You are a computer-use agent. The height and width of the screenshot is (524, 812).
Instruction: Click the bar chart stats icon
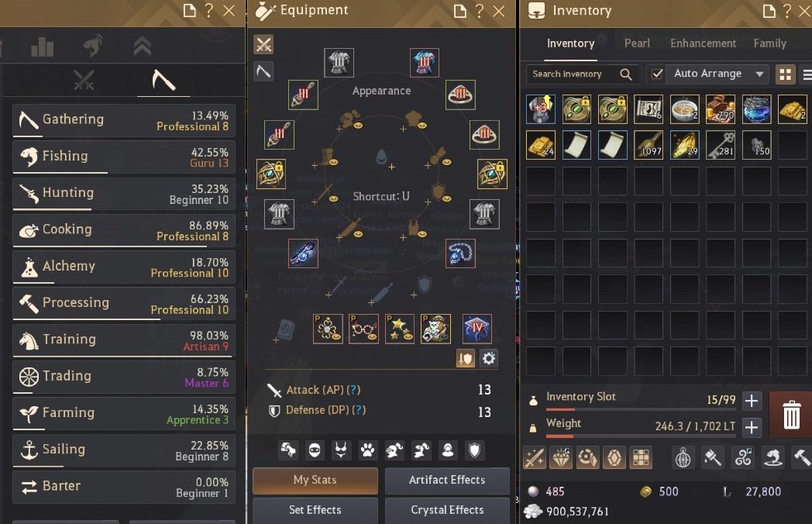[43, 47]
